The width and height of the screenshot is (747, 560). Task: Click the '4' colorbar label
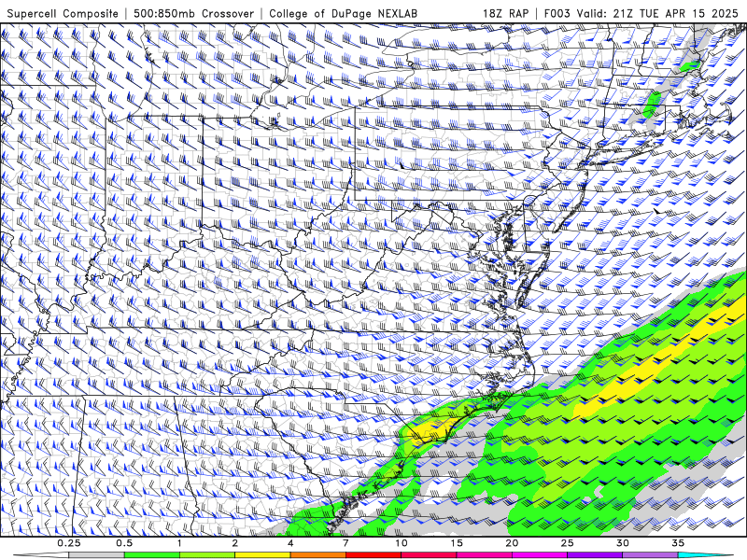pos(290,543)
